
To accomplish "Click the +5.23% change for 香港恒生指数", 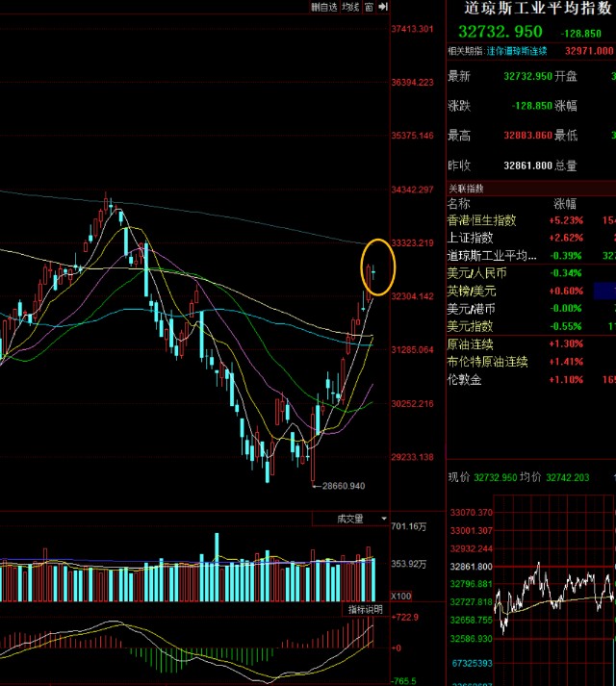I will (x=566, y=220).
